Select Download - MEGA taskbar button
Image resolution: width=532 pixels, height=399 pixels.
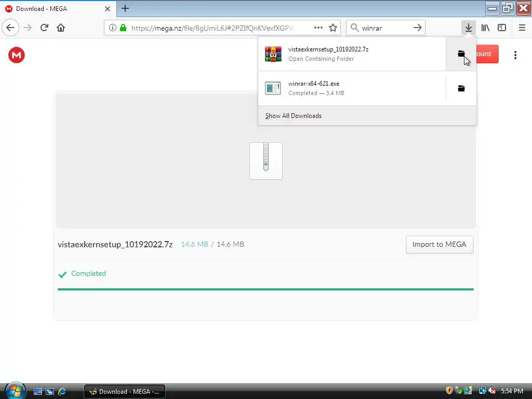pos(125,392)
